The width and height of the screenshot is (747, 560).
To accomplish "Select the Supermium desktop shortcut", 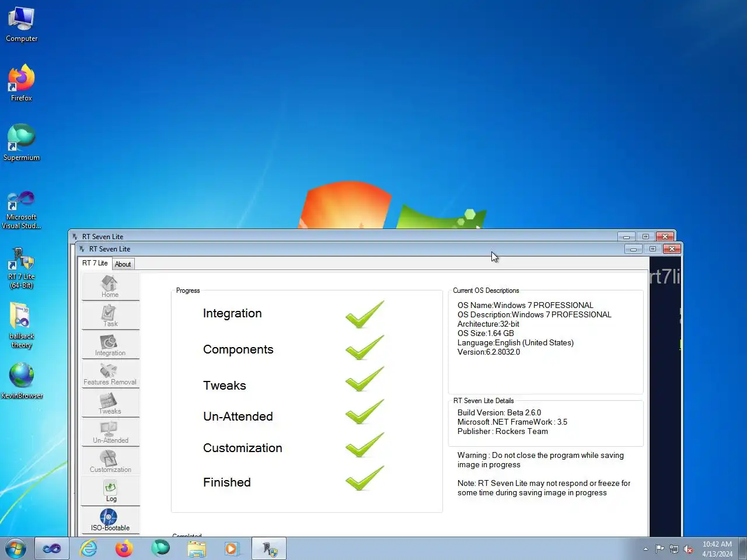I will coord(22,143).
